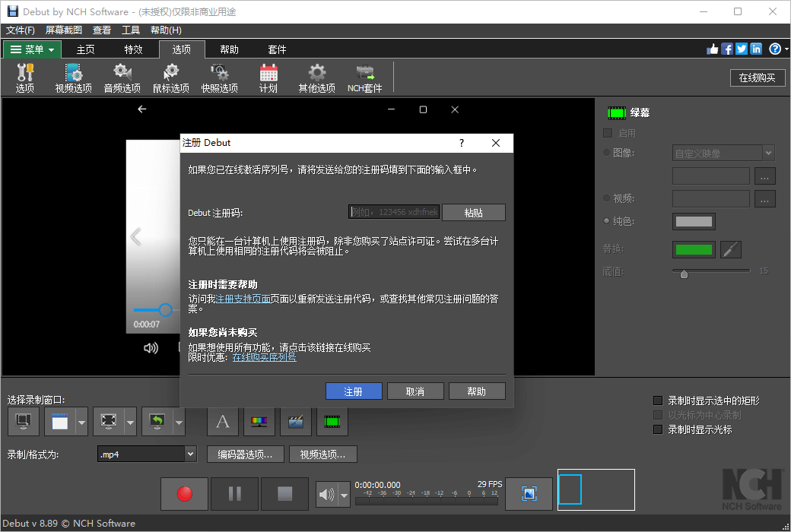Click the eyedropper color picker for 替换
This screenshot has height=532, width=791.
[x=731, y=249]
